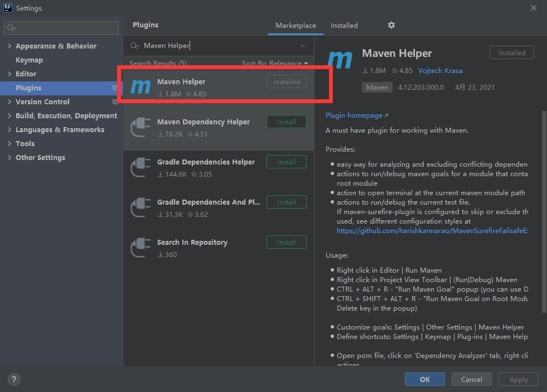
Task: Select the Maven Helper name in results
Action: coord(181,81)
